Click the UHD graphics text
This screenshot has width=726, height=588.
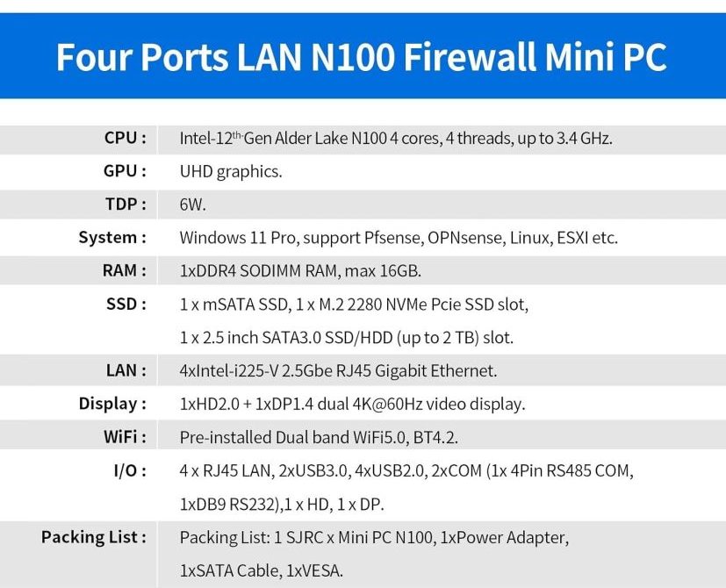231,172
